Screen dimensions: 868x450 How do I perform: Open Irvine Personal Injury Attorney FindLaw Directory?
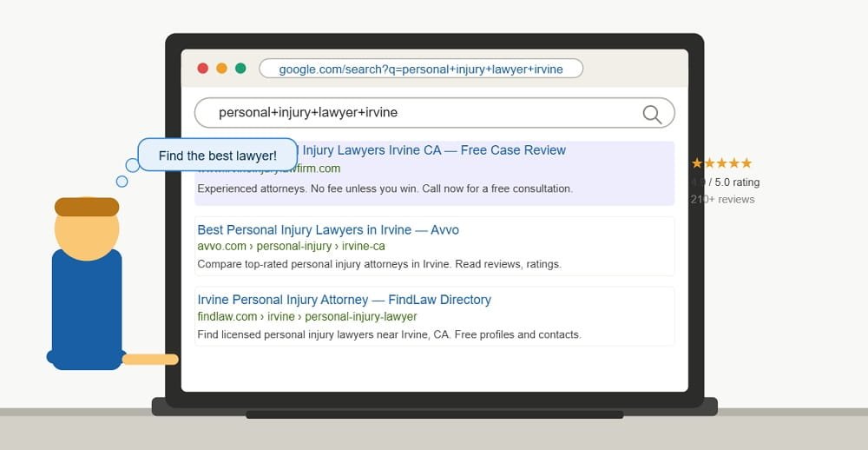click(344, 300)
